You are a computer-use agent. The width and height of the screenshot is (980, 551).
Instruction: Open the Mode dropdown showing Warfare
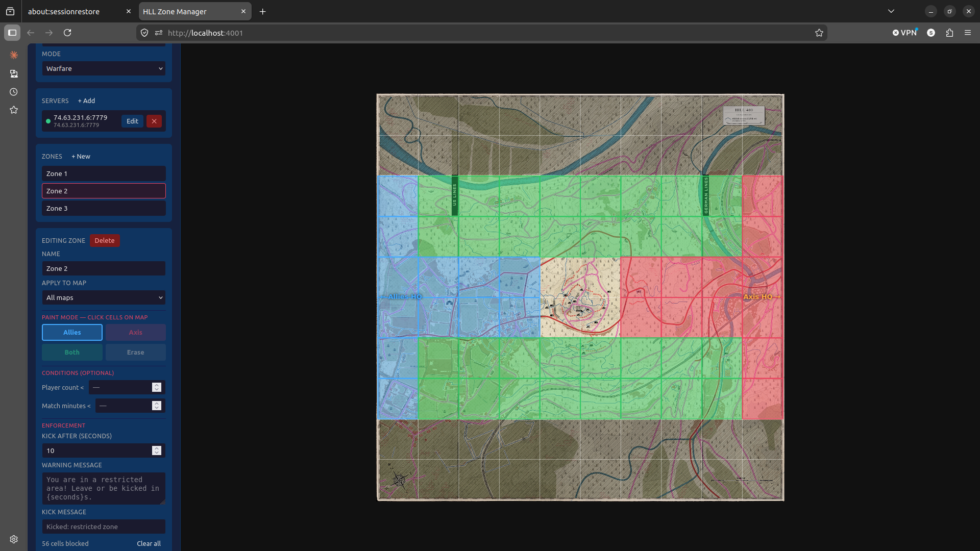tap(104, 68)
